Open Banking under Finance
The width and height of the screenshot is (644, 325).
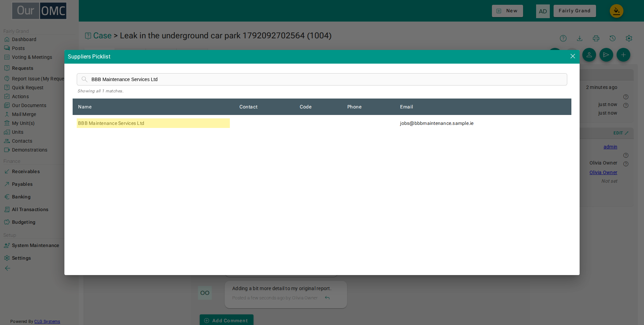pyautogui.click(x=21, y=197)
